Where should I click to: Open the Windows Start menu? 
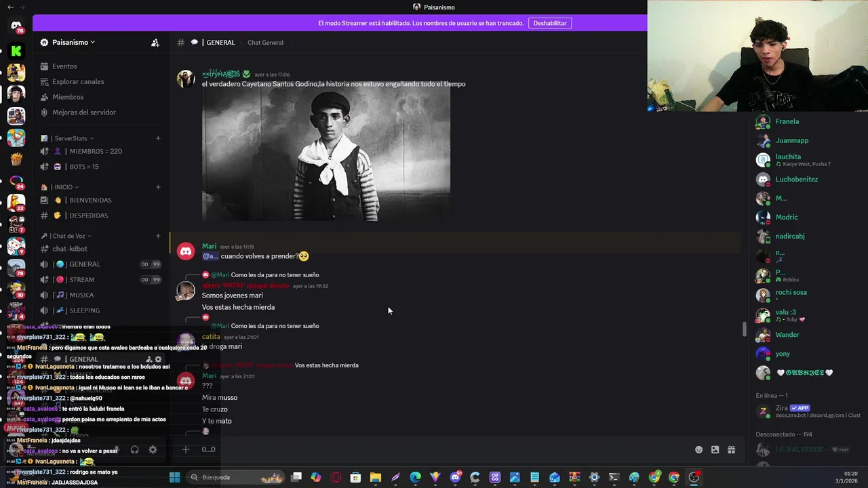coord(174,477)
